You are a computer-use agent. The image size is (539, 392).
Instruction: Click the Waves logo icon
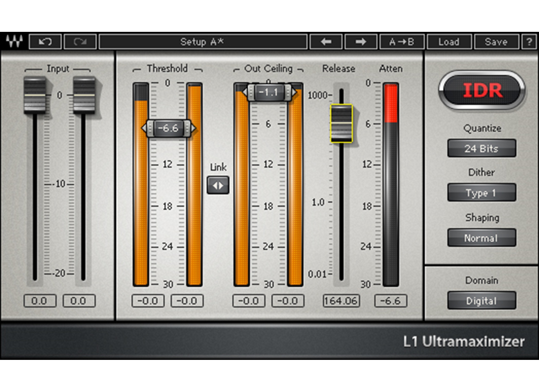point(14,42)
